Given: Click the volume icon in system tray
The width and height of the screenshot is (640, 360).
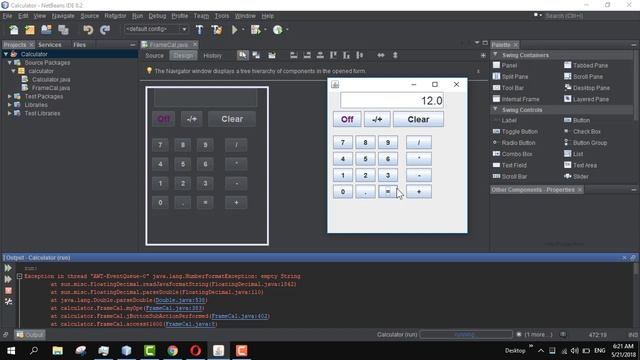Looking at the screenshot, I should 575,351.
